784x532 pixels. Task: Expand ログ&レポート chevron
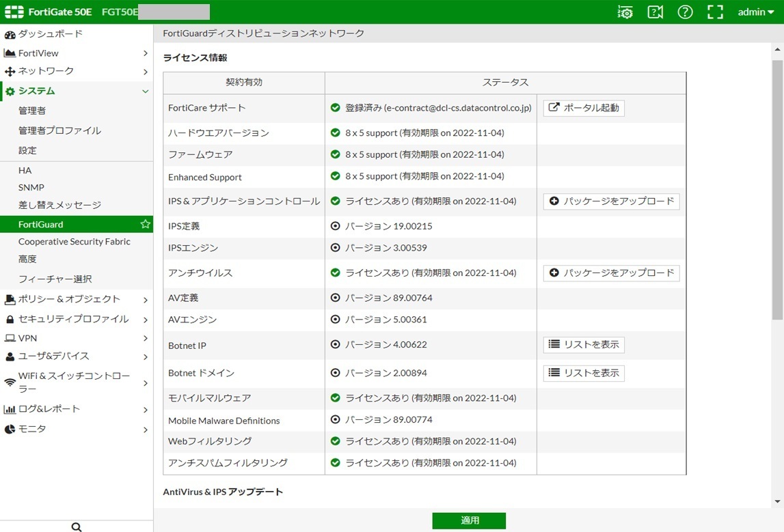pyautogui.click(x=145, y=410)
